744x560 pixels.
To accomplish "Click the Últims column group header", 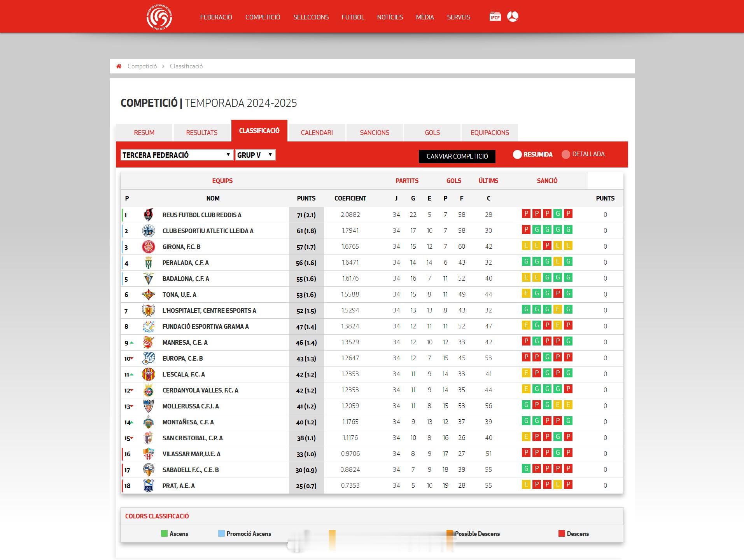I will pyautogui.click(x=488, y=181).
